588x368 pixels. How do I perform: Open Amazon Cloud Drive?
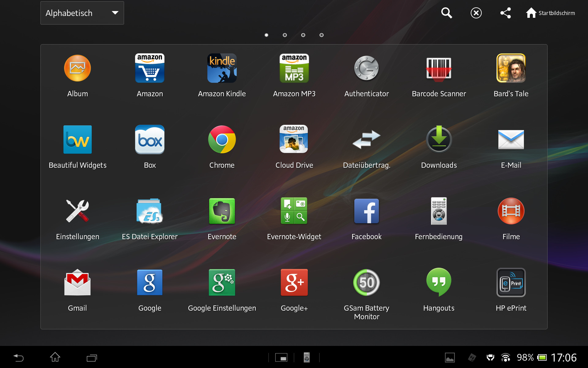pyautogui.click(x=294, y=140)
